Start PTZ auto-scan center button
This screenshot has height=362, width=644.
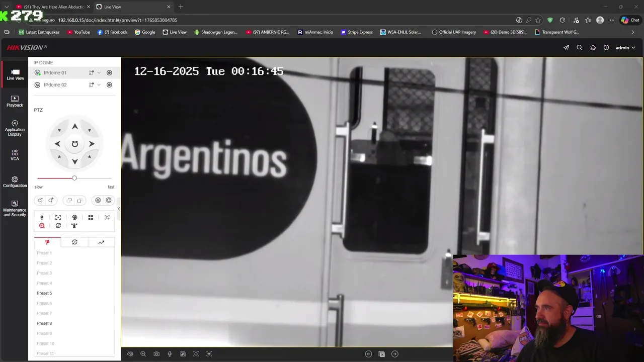click(74, 144)
